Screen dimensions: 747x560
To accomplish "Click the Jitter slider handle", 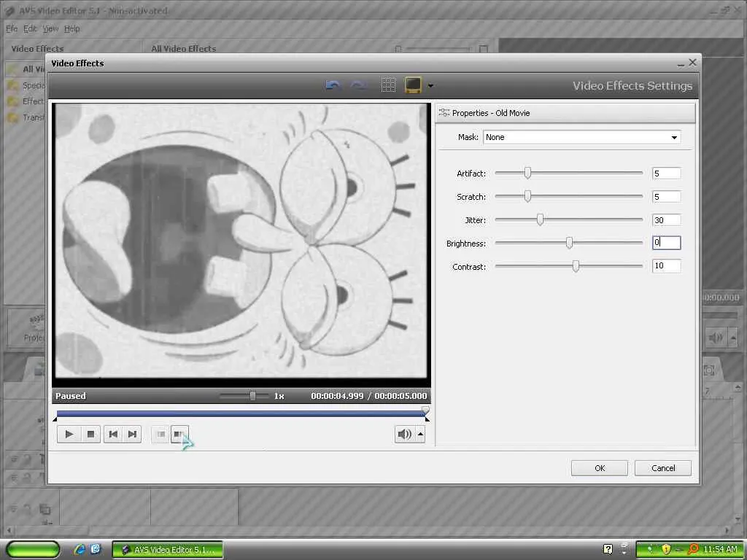I will (x=540, y=219).
